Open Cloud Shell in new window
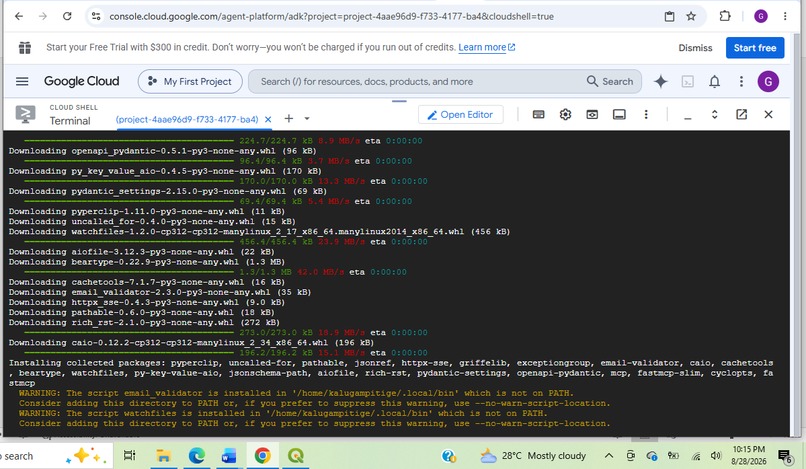Viewport: 806px width, 469px height. point(741,114)
